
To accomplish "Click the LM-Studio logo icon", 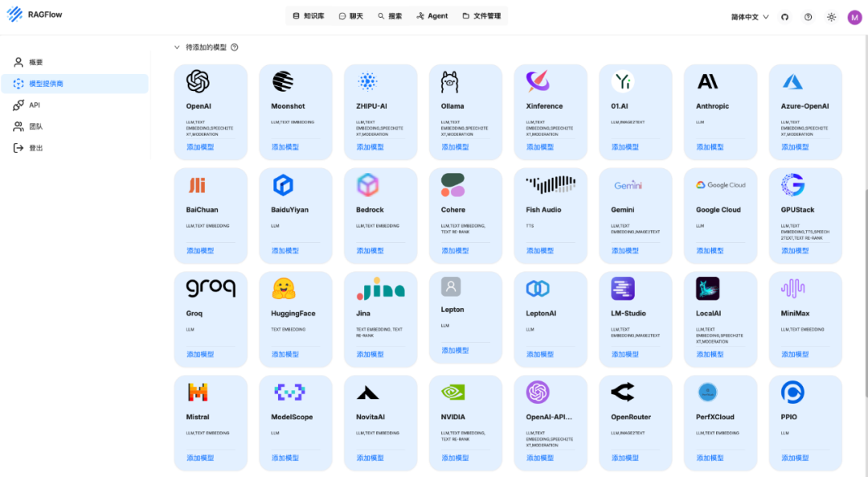I will point(623,289).
